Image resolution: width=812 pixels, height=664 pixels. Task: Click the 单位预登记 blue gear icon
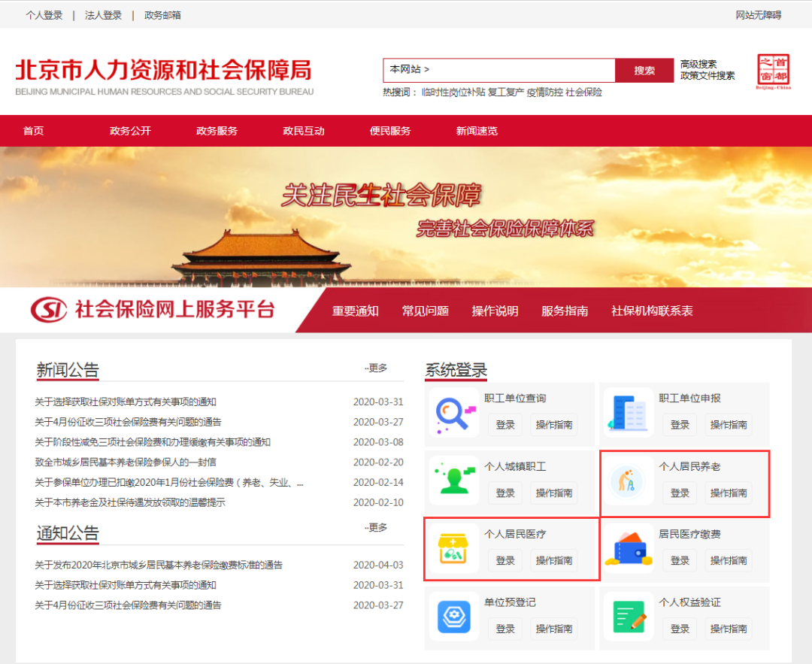(454, 617)
